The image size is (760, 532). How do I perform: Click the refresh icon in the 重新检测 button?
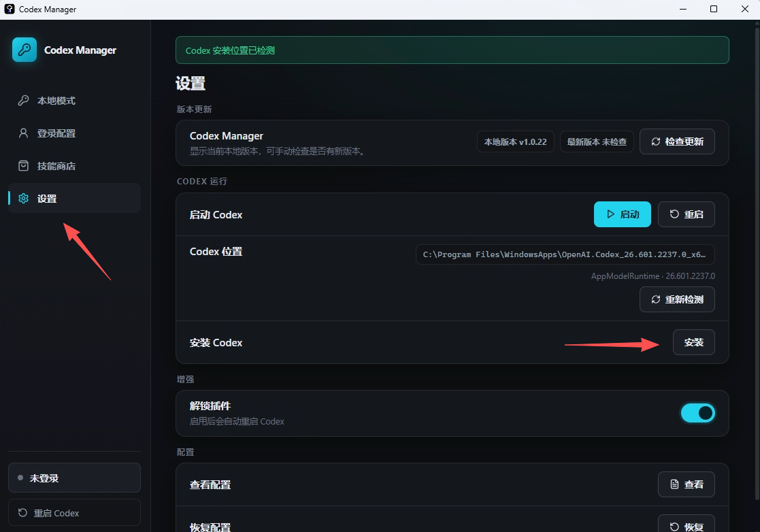(x=656, y=299)
